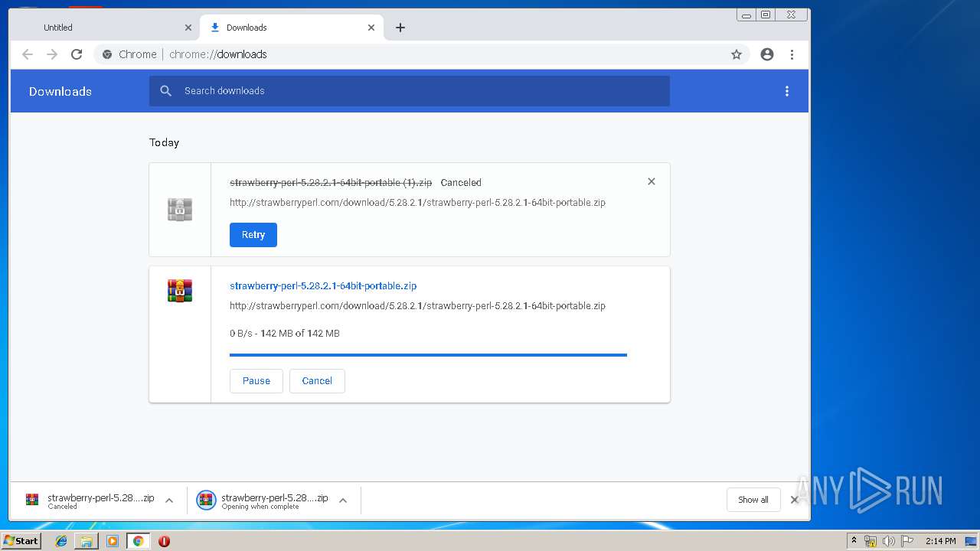Click the Chrome site info icon in address bar
980x551 pixels.
[107, 54]
